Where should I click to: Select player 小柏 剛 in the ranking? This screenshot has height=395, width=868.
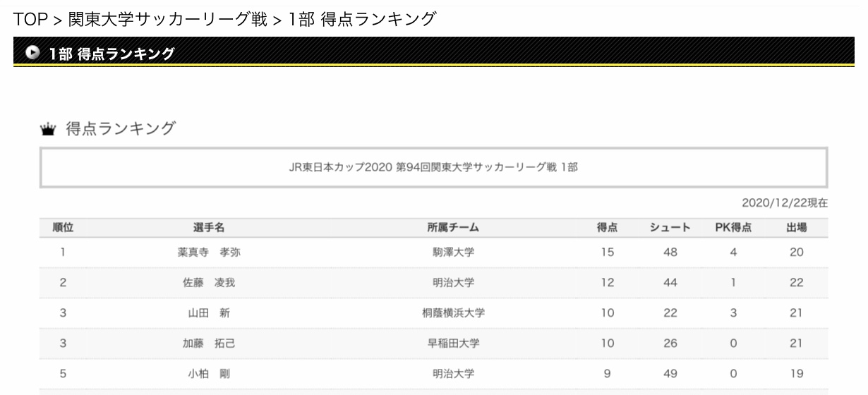[210, 375]
